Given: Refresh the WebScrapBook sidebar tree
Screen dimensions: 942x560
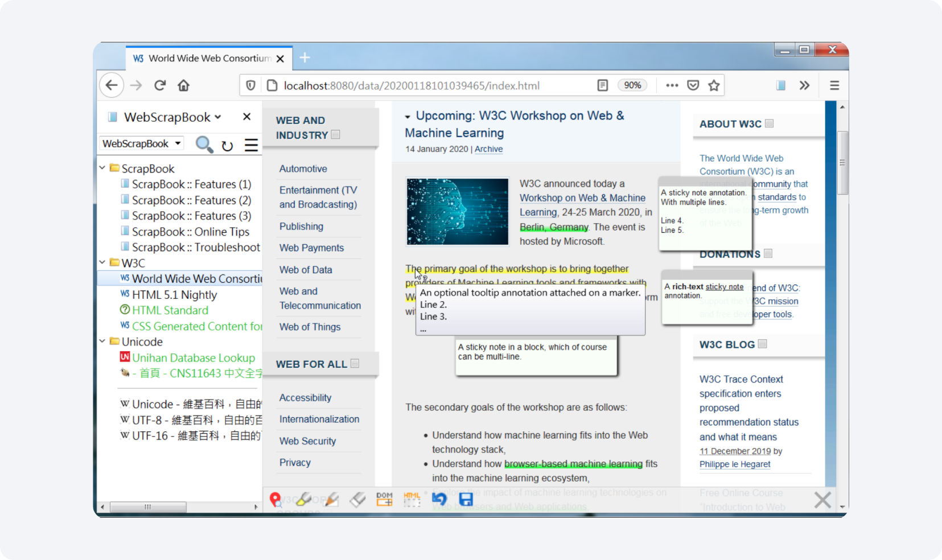Looking at the screenshot, I should click(227, 145).
